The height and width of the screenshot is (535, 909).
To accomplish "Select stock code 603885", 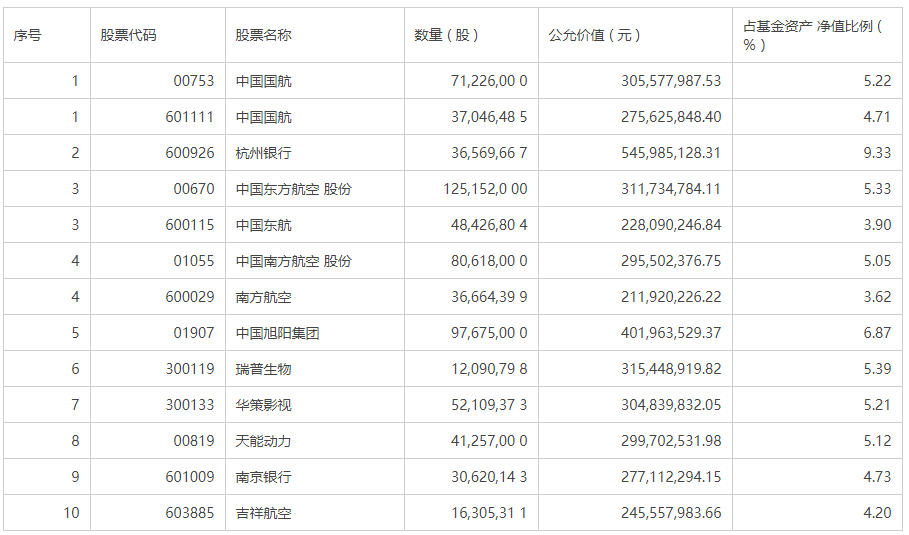I will click(x=190, y=513).
